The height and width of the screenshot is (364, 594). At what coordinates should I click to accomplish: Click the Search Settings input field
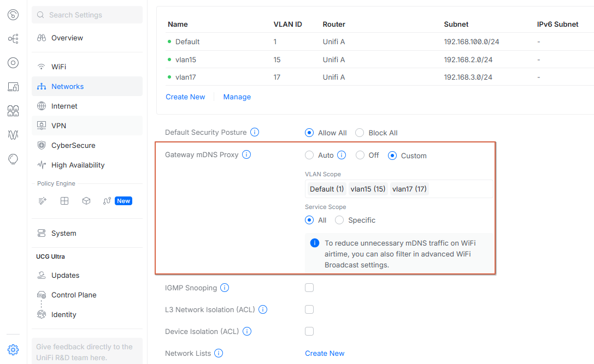(87, 15)
